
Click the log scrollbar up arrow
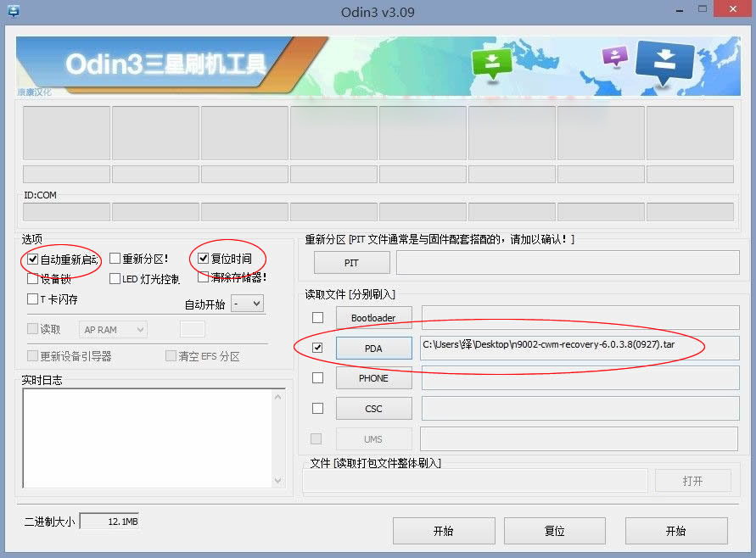coord(277,397)
